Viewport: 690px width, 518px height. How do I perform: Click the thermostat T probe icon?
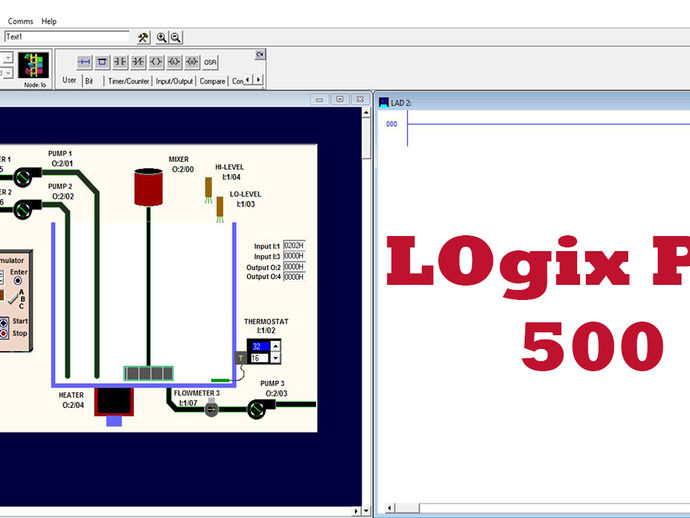(x=240, y=358)
